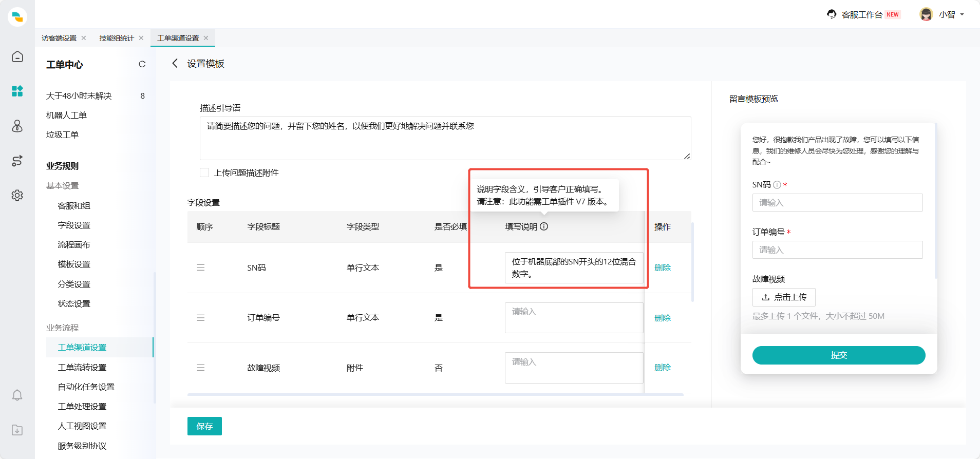980x459 pixels.
Task: Enable 上传问题描述附件 checkbox
Action: click(204, 173)
